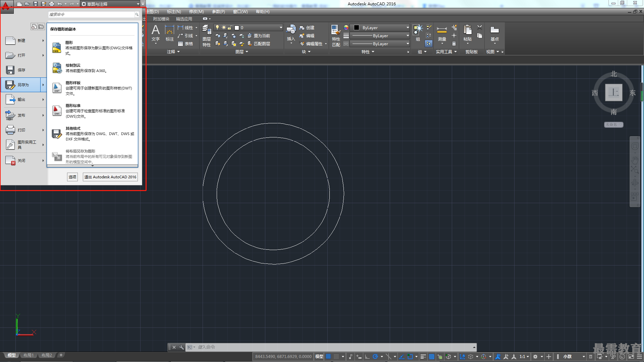Click the DWT drawing template icon
The width and height of the screenshot is (644, 362).
[57, 88]
